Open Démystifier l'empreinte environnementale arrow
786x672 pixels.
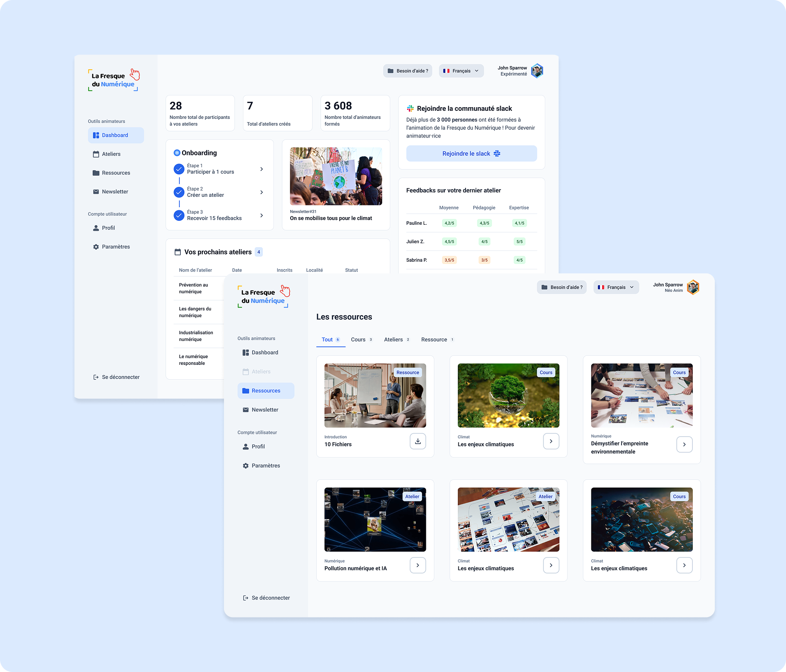684,445
